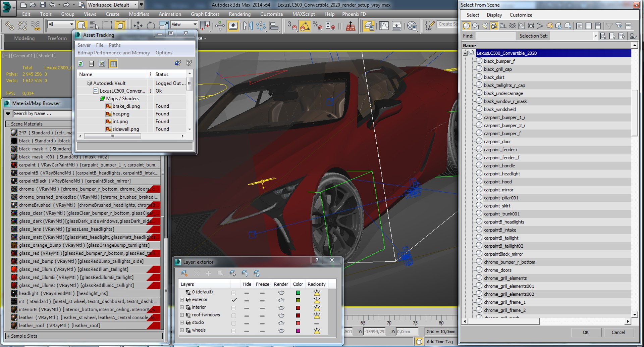
Task: Open the View reference coordinate dropdown
Action: (x=184, y=24)
